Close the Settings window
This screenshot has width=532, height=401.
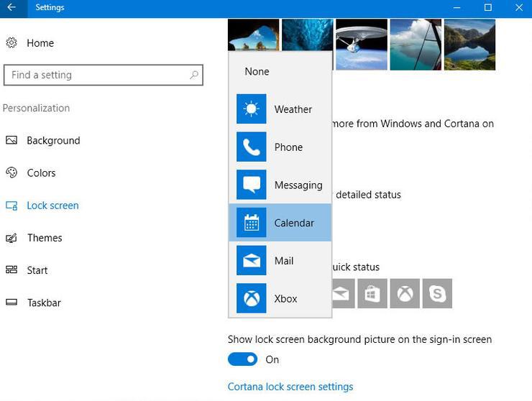click(x=519, y=7)
